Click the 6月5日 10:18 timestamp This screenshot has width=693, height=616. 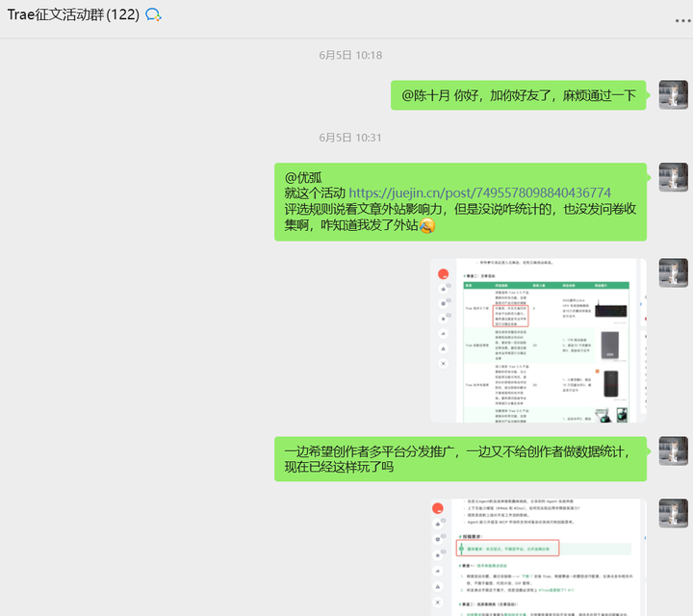pyautogui.click(x=350, y=56)
